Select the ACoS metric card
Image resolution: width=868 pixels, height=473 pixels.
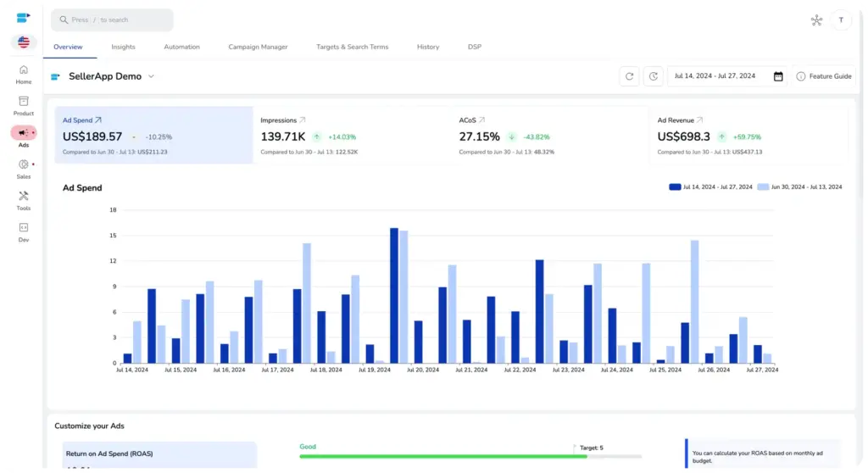click(x=548, y=136)
